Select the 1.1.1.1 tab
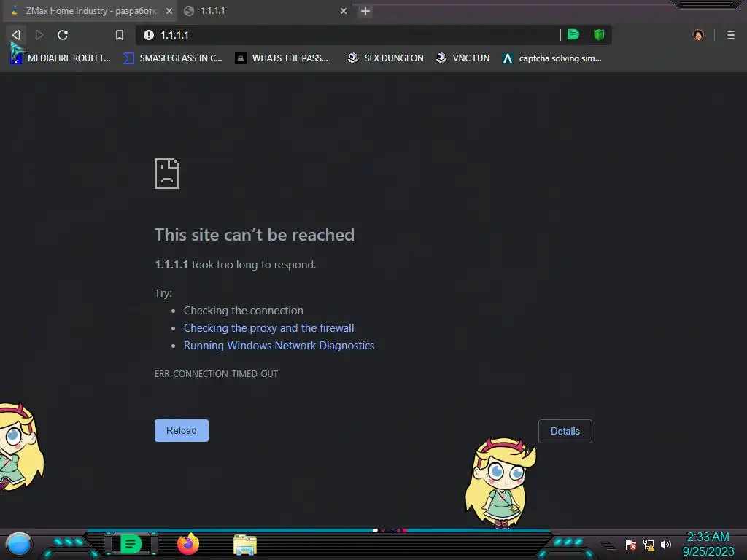The image size is (747, 560). [x=267, y=11]
